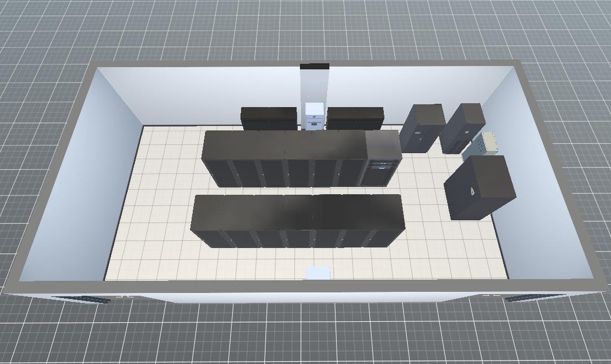
Task: Click the light blue floor tile at front
Action: pyautogui.click(x=318, y=272)
